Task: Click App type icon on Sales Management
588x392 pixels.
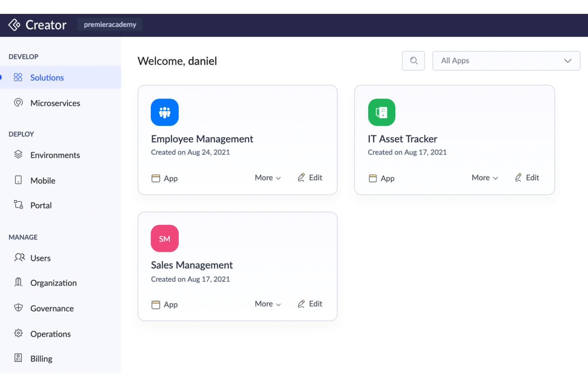Action: pos(156,305)
